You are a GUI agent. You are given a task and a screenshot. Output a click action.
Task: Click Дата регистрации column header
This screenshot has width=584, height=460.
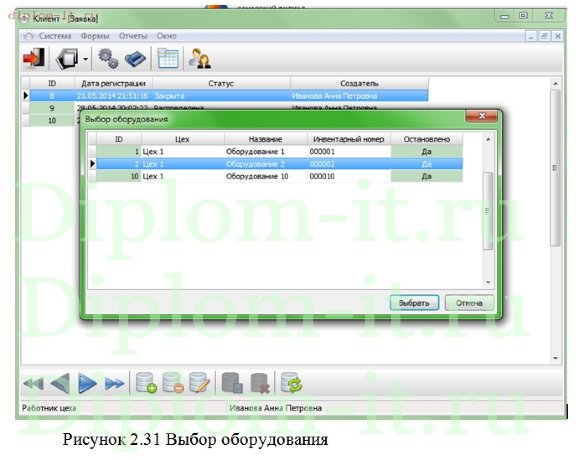pos(113,83)
